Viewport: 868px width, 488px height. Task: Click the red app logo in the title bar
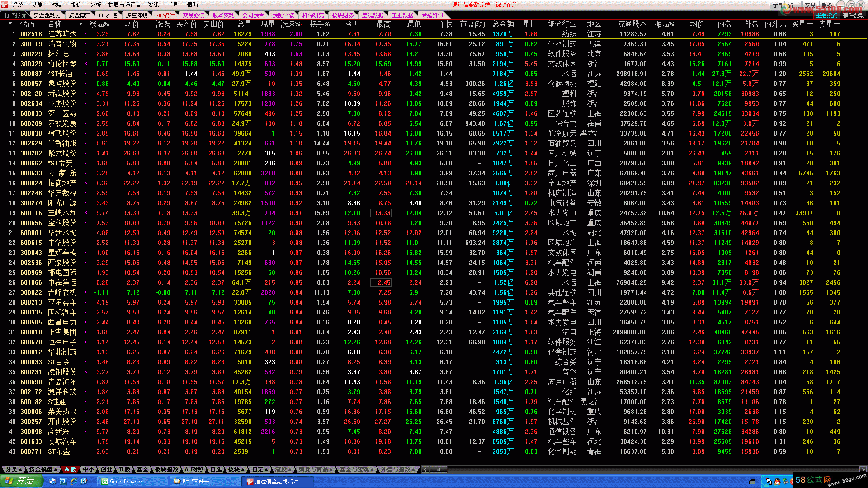tap(5, 5)
